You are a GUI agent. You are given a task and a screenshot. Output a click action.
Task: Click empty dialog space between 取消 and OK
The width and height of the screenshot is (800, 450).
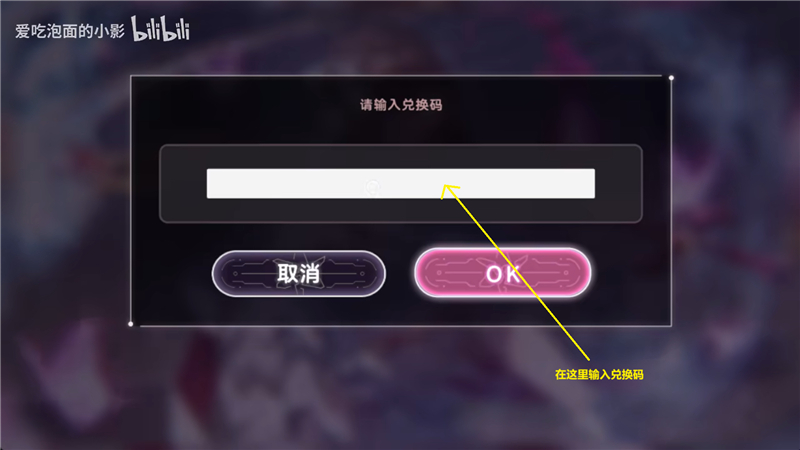pos(400,273)
